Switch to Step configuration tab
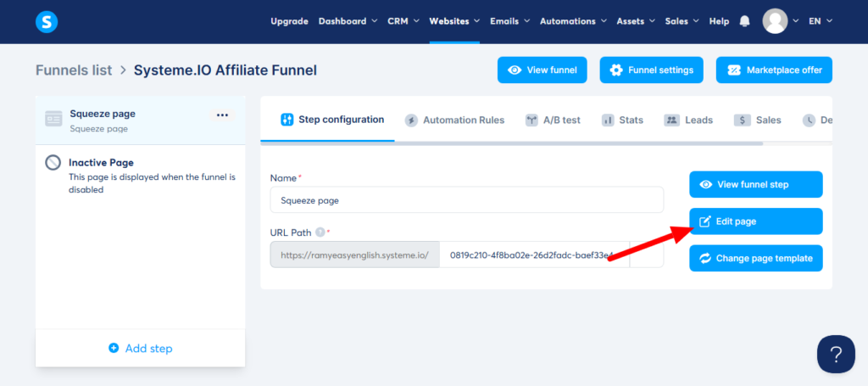The height and width of the screenshot is (386, 868). [332, 120]
